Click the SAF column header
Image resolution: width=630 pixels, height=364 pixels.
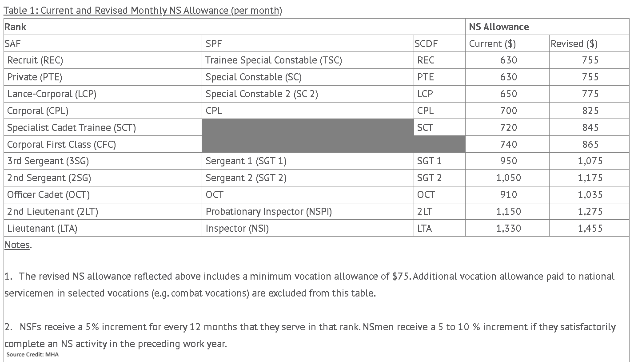pyautogui.click(x=12, y=44)
